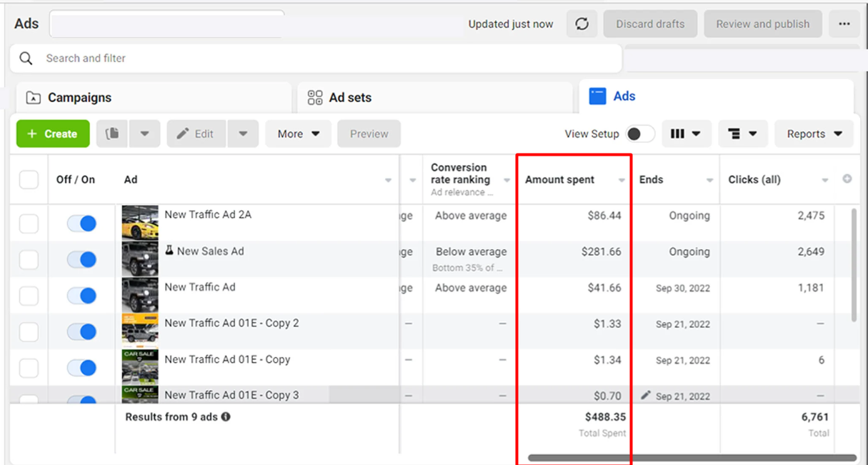868x465 pixels.
Task: Open the Reports dropdown
Action: point(814,134)
